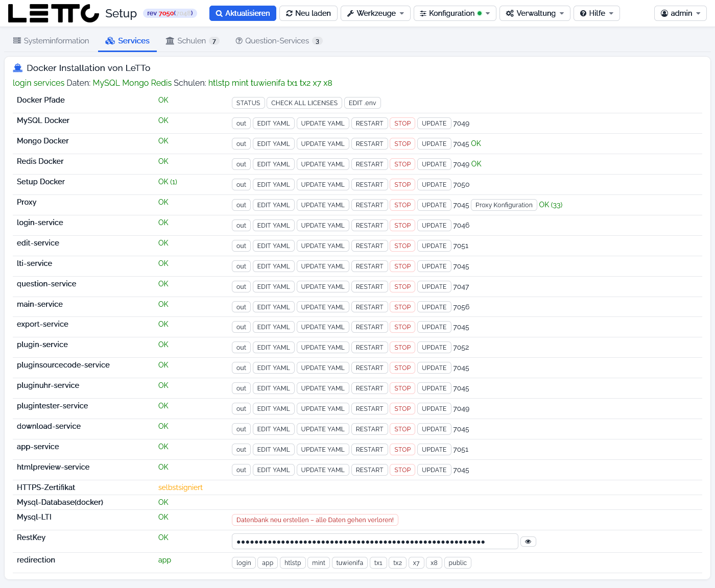Reveal the RestKey with the eye icon

[x=528, y=542]
